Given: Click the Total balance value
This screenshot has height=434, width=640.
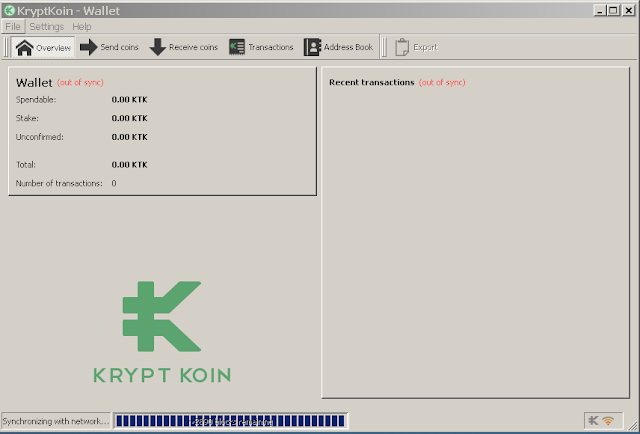Looking at the screenshot, I should 129,165.
